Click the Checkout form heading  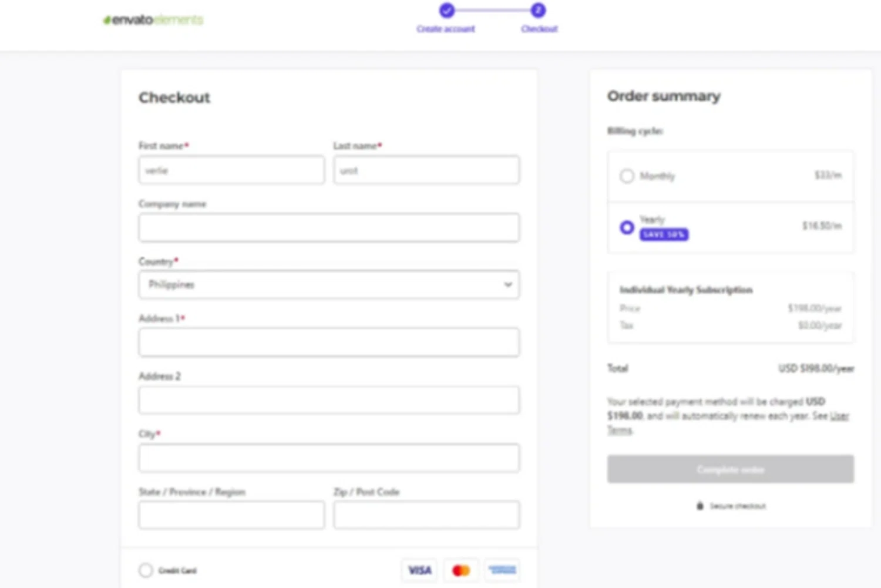pos(174,98)
